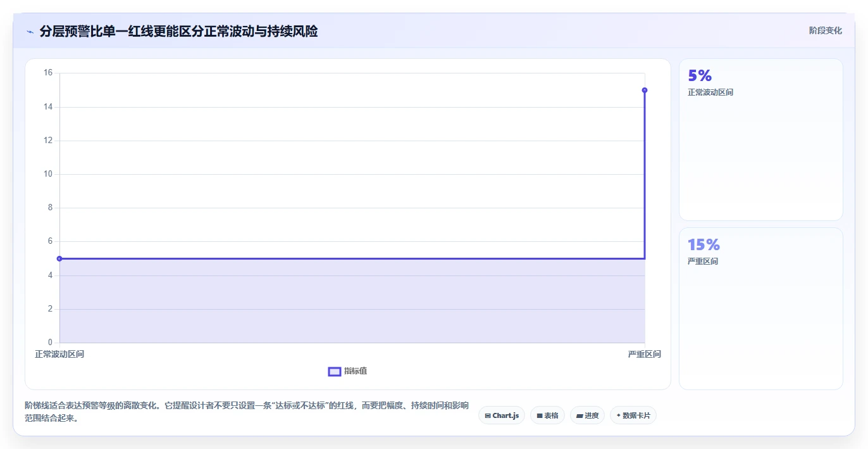868x449 pixels.
Task: Click the 严重区间 x-axis label
Action: click(645, 354)
